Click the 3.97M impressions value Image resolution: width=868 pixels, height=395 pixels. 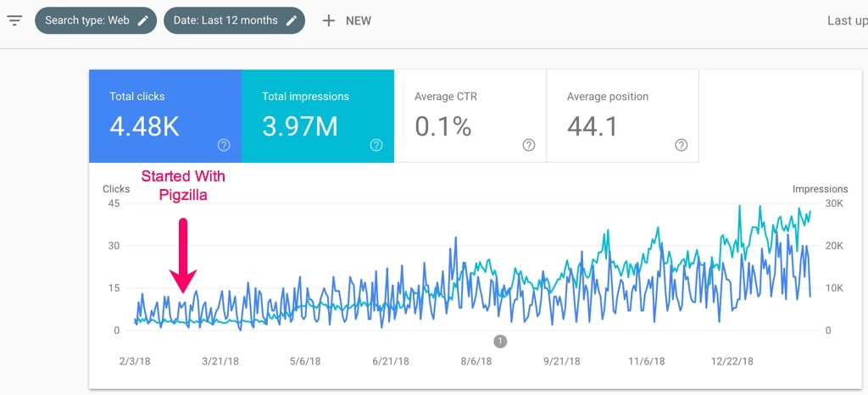(x=299, y=126)
